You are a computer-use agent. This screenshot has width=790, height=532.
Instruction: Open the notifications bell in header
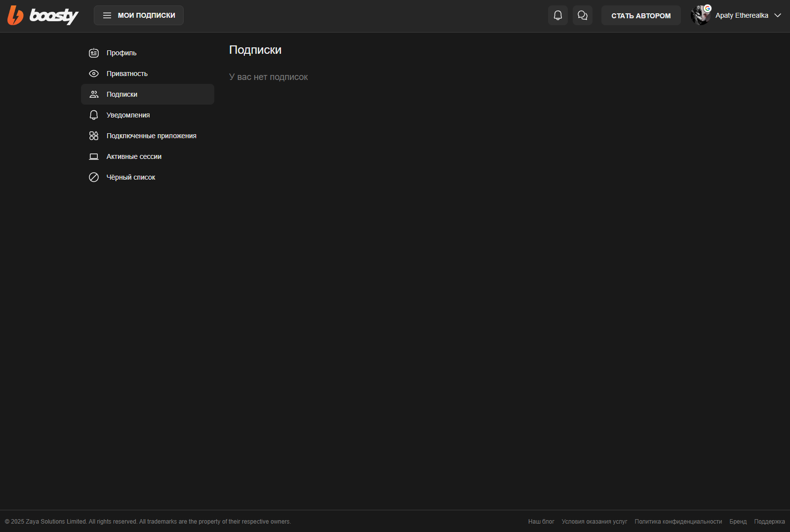pos(557,15)
